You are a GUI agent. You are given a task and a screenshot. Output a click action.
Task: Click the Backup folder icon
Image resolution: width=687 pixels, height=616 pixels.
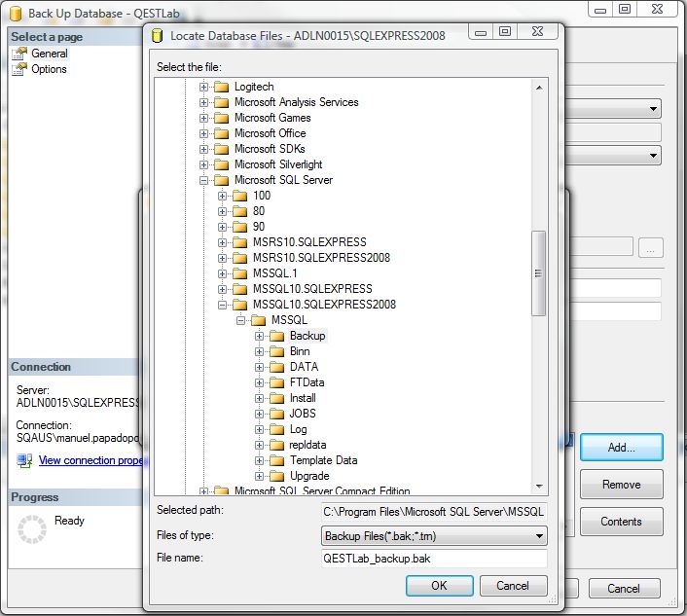[277, 336]
